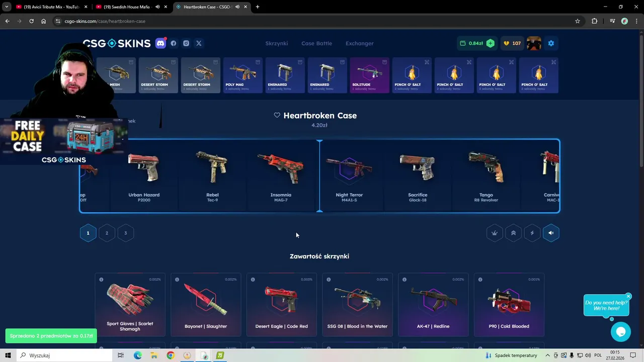Image resolution: width=644 pixels, height=362 pixels.
Task: Bookmark this page with star icon
Action: pyautogui.click(x=578, y=21)
